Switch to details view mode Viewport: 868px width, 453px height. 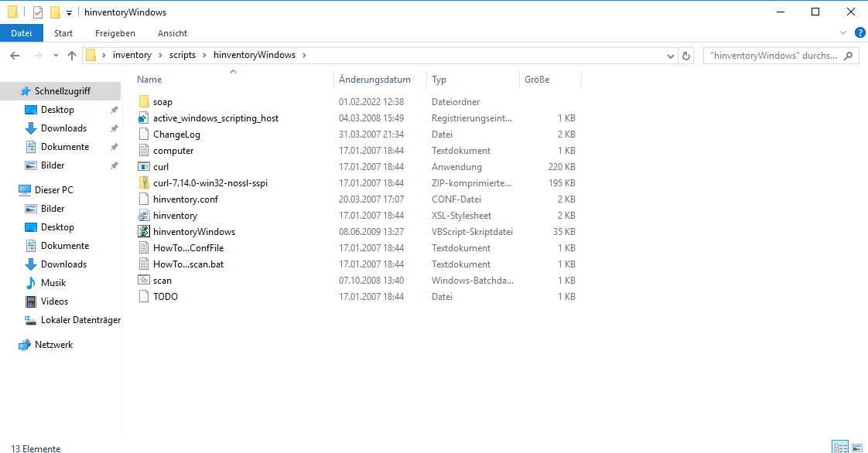pyautogui.click(x=840, y=447)
